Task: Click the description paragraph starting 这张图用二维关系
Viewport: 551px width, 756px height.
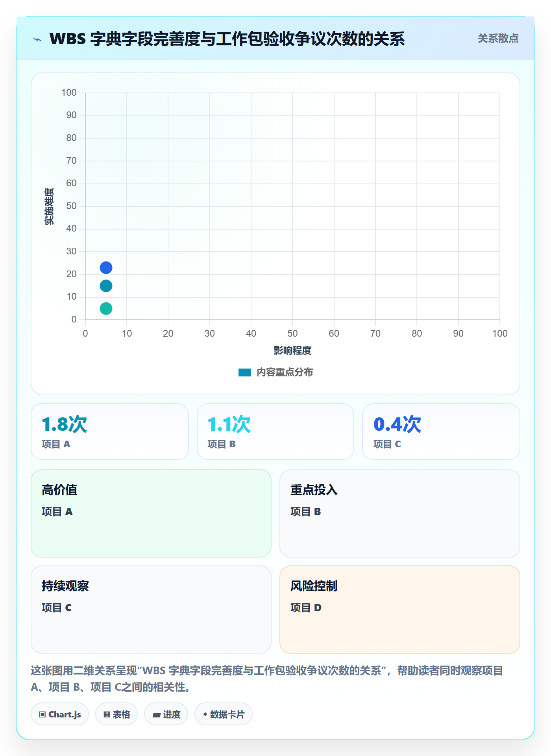Action: [267, 679]
